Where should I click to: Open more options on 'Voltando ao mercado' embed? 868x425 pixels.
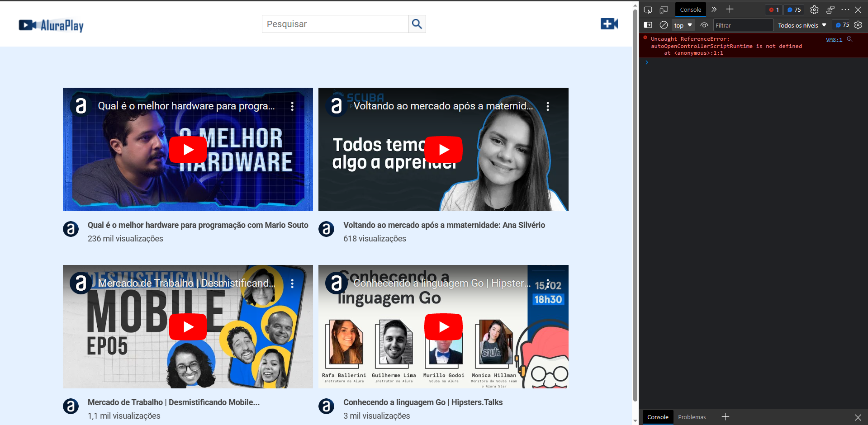coord(548,106)
